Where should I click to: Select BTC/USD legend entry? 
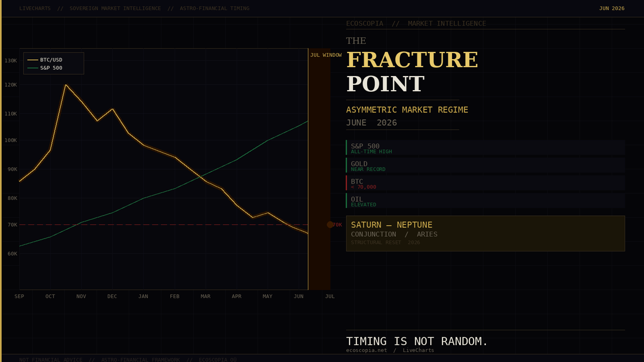(45, 60)
